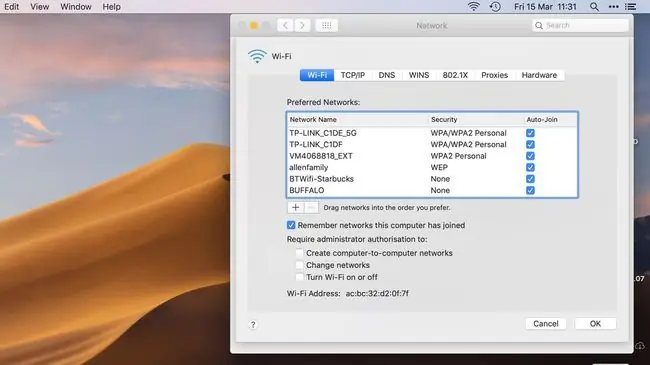650x365 pixels.
Task: Go forward with the right chevron button
Action: pyautogui.click(x=302, y=25)
